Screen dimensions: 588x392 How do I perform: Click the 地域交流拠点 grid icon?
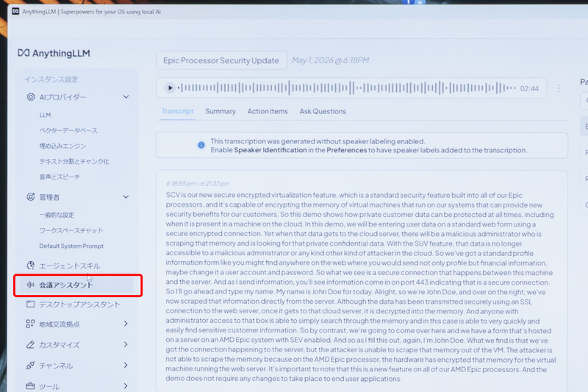coord(30,324)
